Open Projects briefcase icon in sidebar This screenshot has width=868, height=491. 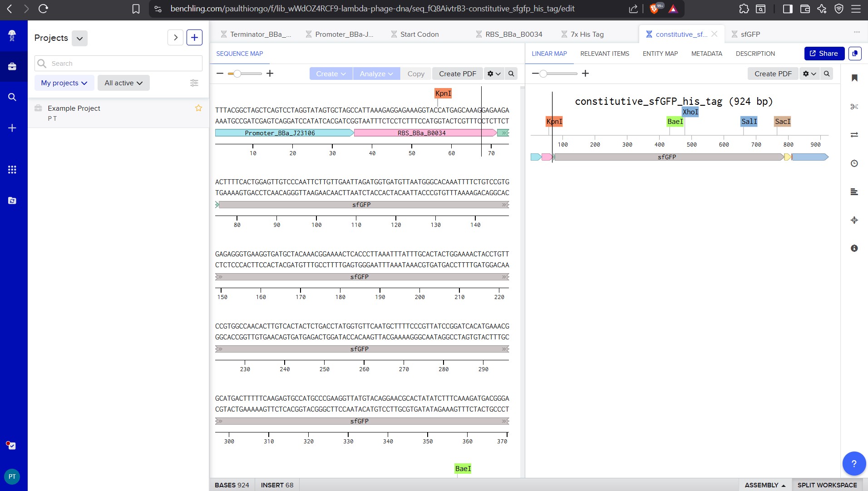coord(12,67)
